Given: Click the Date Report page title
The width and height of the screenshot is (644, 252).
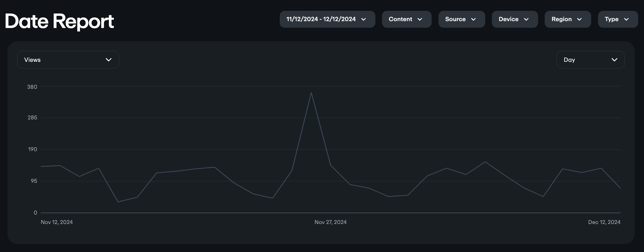Looking at the screenshot, I should (59, 21).
